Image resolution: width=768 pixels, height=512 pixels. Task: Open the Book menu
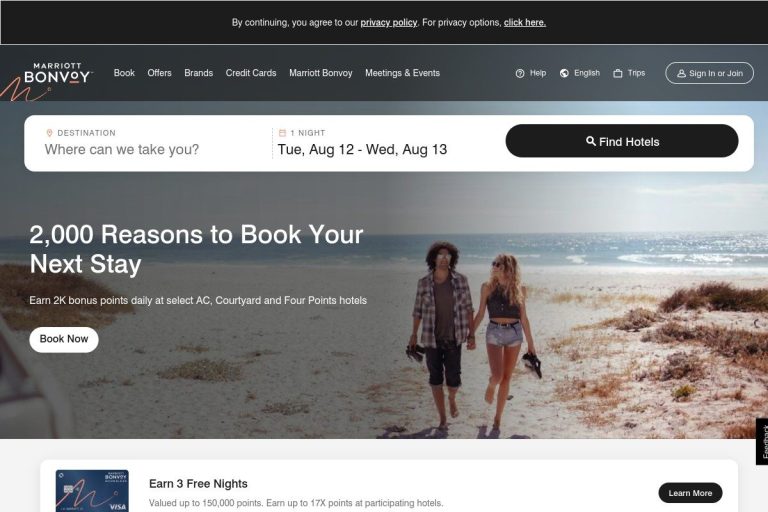(124, 73)
